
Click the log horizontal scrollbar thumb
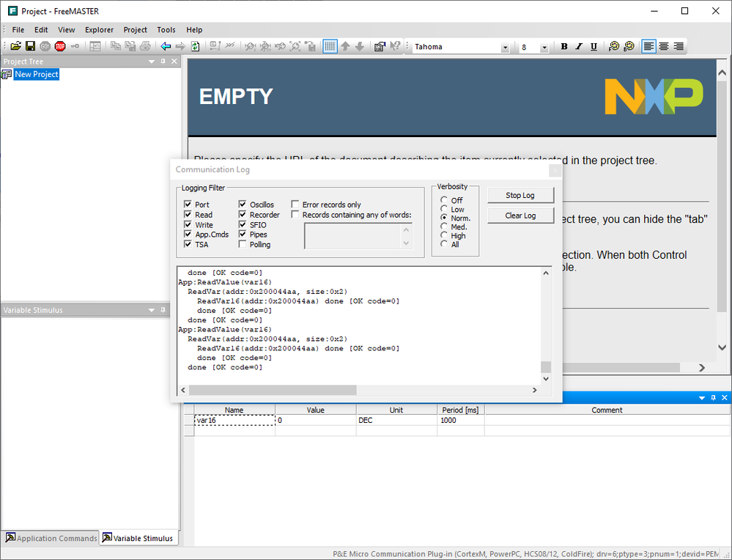(273, 390)
